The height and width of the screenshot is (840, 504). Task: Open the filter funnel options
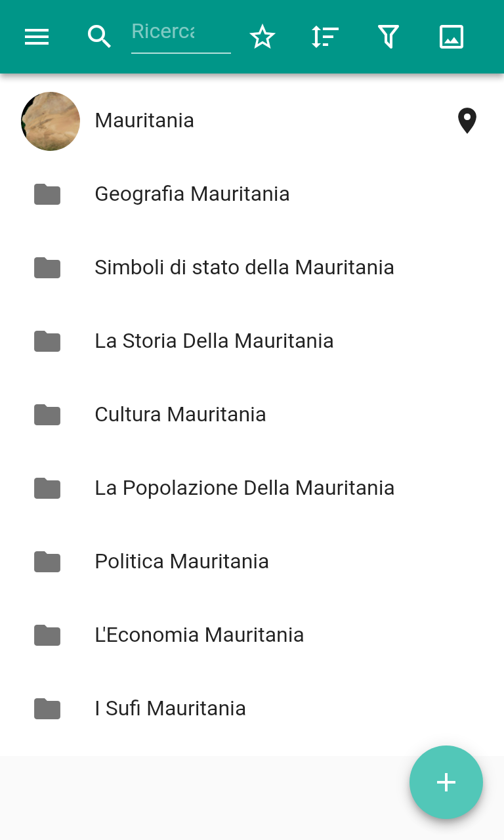pos(388,37)
